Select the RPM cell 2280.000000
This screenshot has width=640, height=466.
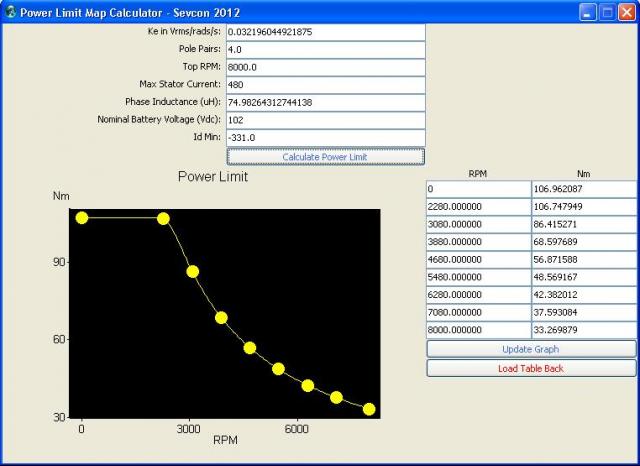click(x=478, y=207)
